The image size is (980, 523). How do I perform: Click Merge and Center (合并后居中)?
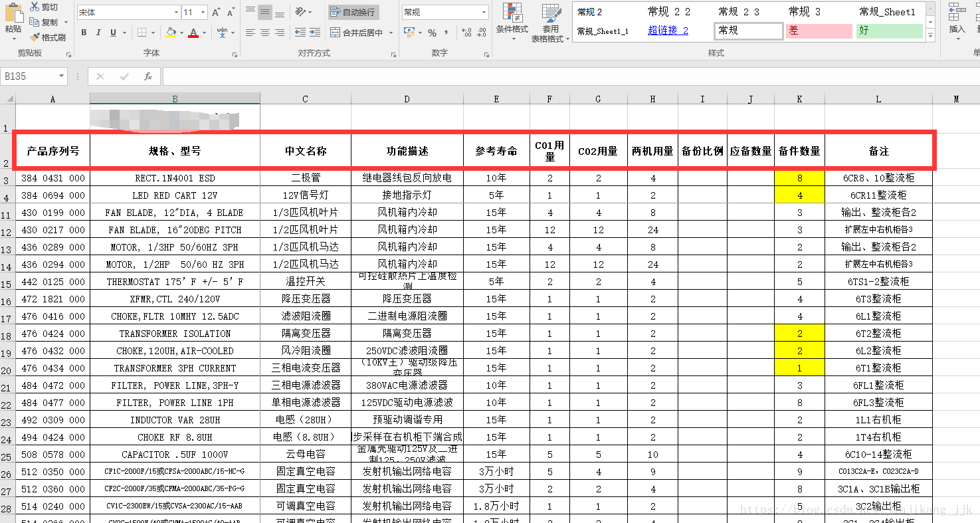point(357,33)
